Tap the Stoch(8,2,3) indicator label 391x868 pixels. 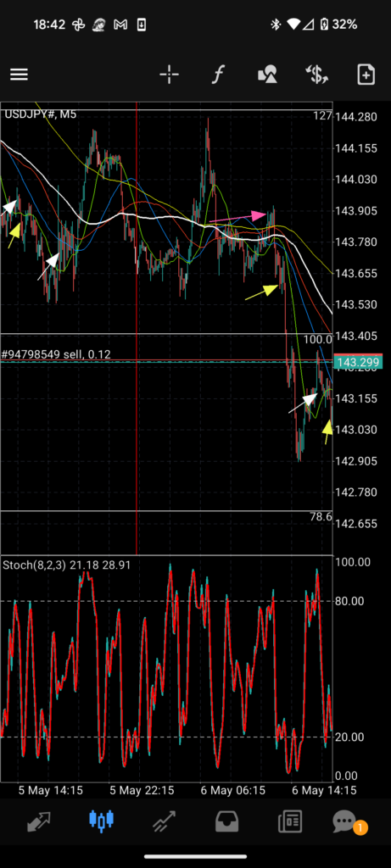coord(34,565)
